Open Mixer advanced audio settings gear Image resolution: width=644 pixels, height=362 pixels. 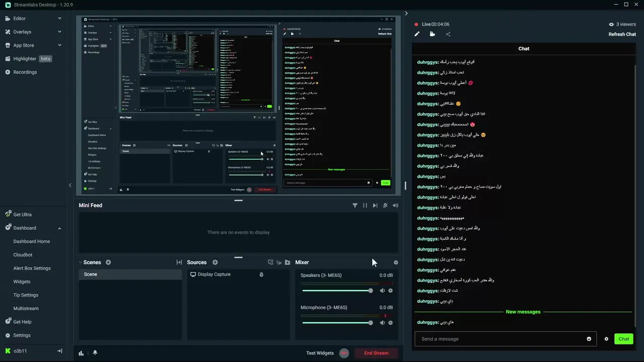coord(395,262)
